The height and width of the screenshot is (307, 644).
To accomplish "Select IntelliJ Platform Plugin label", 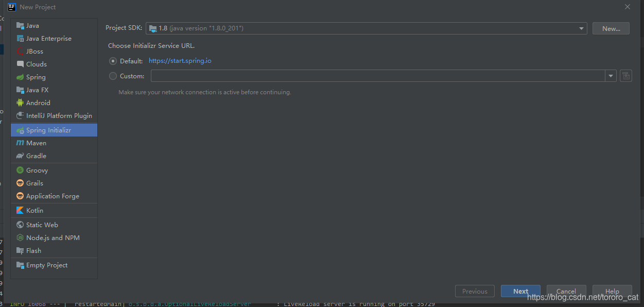I will point(59,115).
